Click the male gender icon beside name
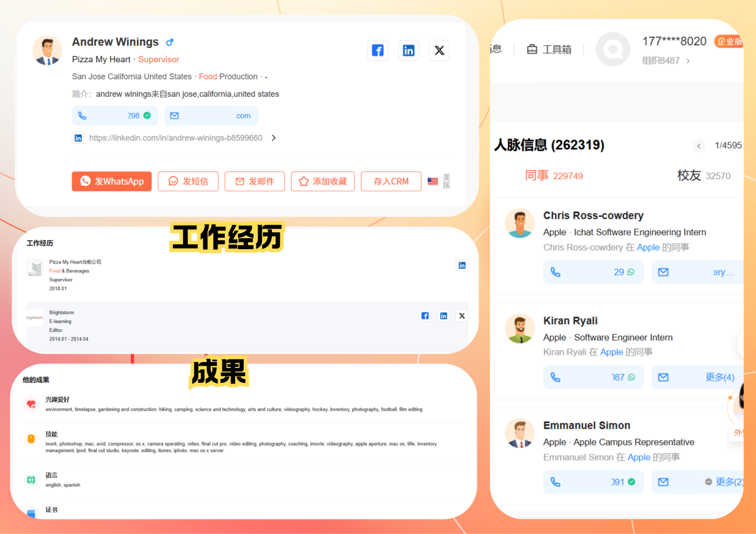 [x=170, y=42]
